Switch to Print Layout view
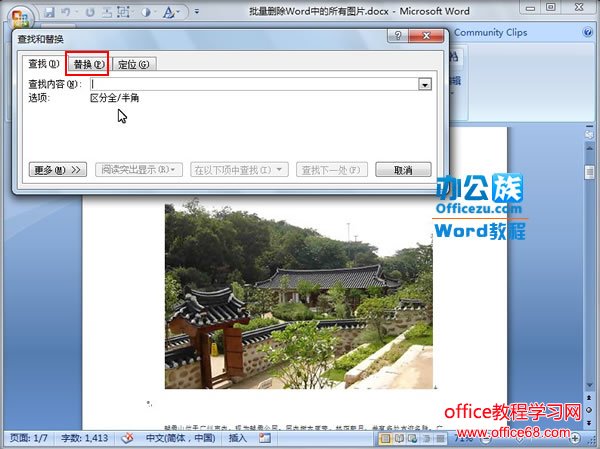600x449 pixels. tap(386, 438)
